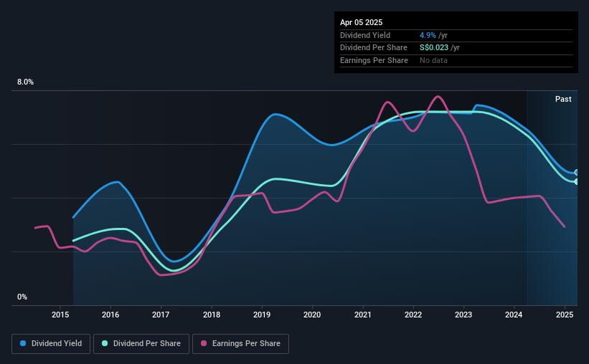Click the 2019 x-axis label
This screenshot has width=589, height=364.
pos(262,315)
